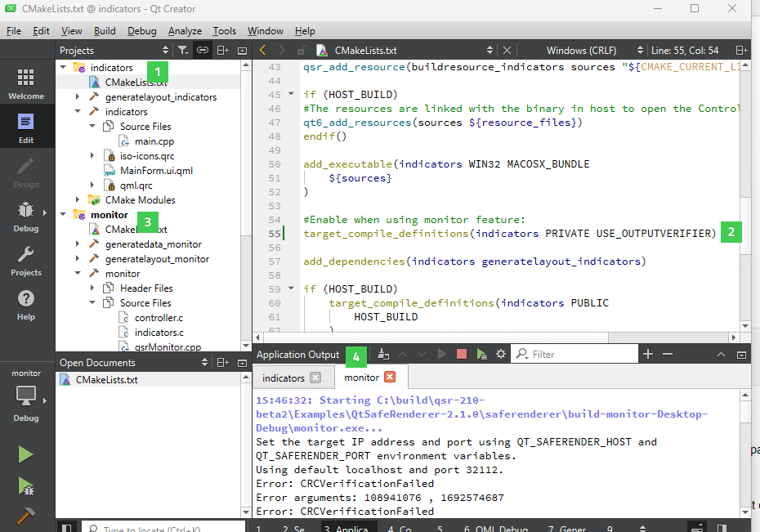This screenshot has height=532, width=760.
Task: Open the Build menu
Action: (105, 31)
